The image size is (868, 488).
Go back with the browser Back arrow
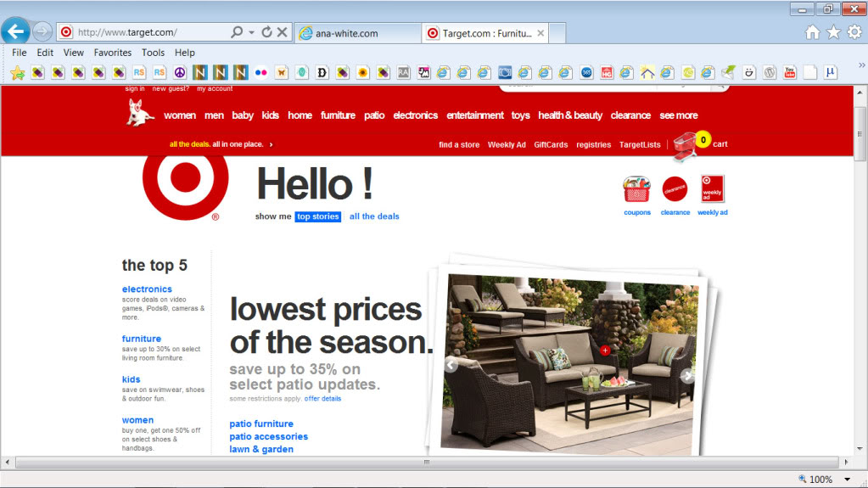[15, 31]
